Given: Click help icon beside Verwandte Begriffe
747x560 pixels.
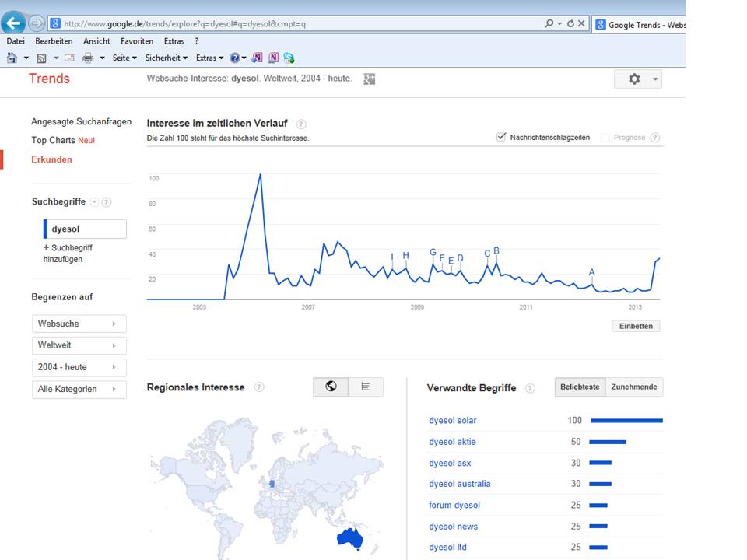Looking at the screenshot, I should point(530,389).
